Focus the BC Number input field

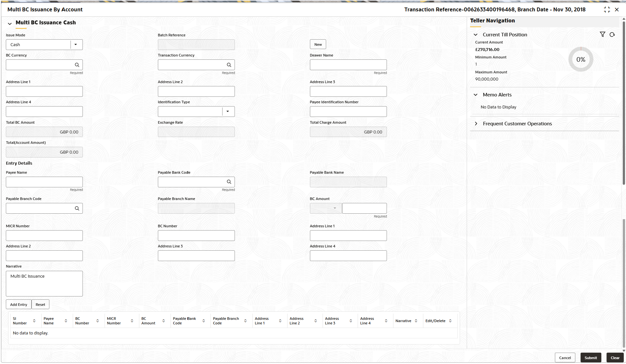tap(196, 235)
